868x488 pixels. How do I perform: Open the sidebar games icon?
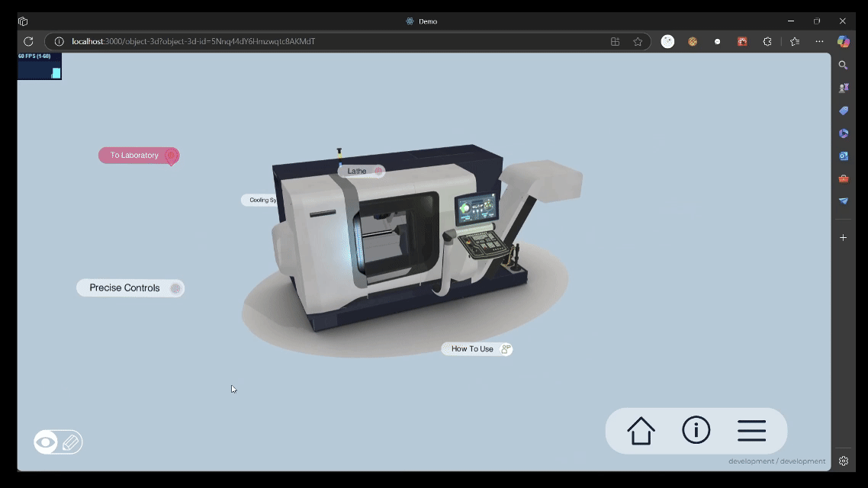pos(843,88)
